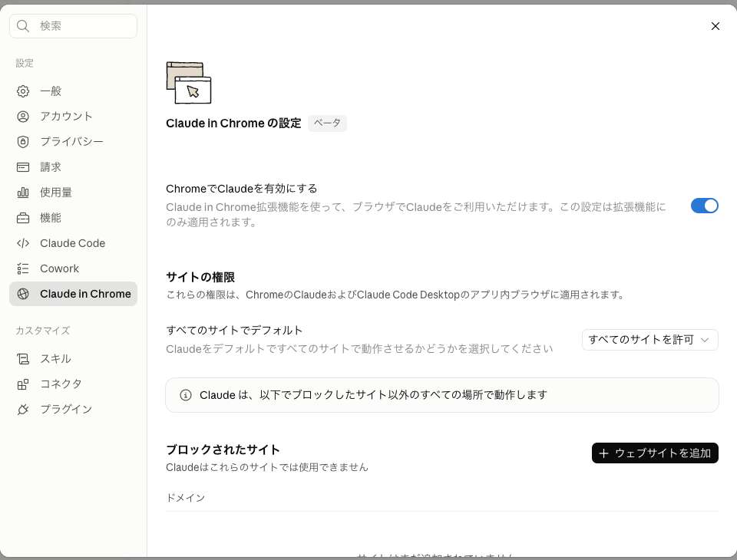Open コネクタ under カスタマイズ
Screen dimensions: 737x560
point(74,384)
